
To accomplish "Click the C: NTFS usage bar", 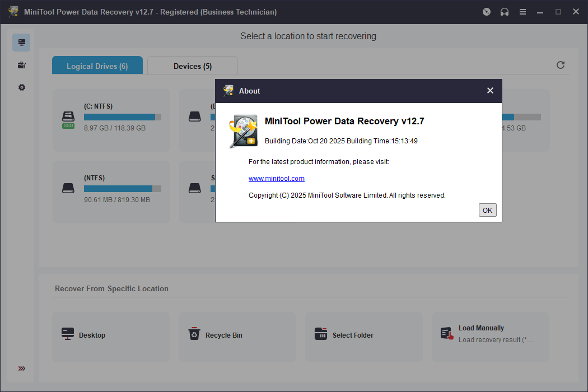I will (122, 117).
